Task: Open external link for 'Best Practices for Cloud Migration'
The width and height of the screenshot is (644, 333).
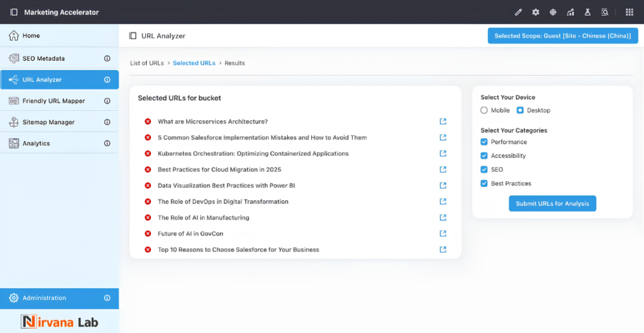Action: pos(443,169)
